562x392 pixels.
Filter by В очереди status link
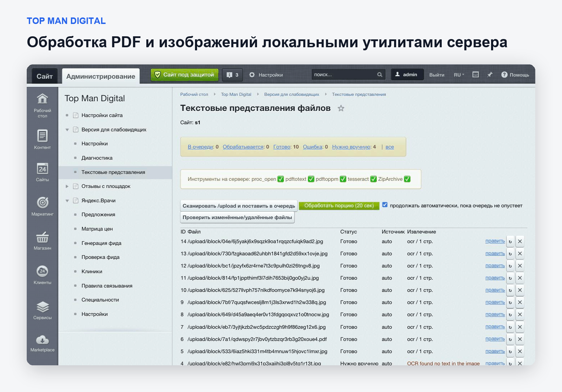(x=200, y=147)
